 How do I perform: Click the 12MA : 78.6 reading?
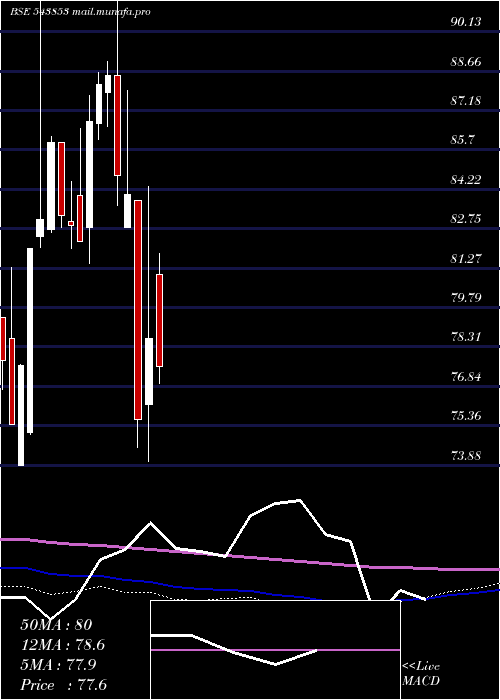tap(62, 645)
